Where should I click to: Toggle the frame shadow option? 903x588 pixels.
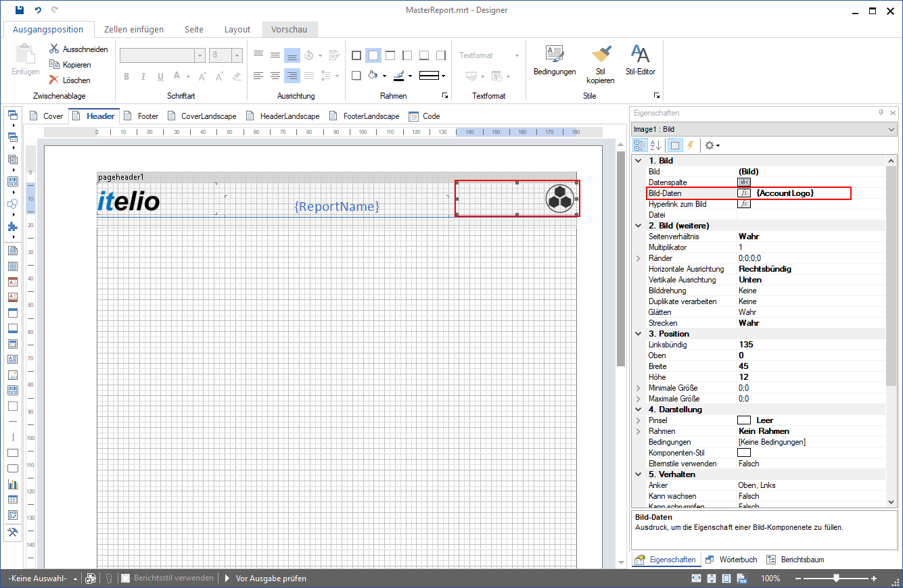point(356,76)
